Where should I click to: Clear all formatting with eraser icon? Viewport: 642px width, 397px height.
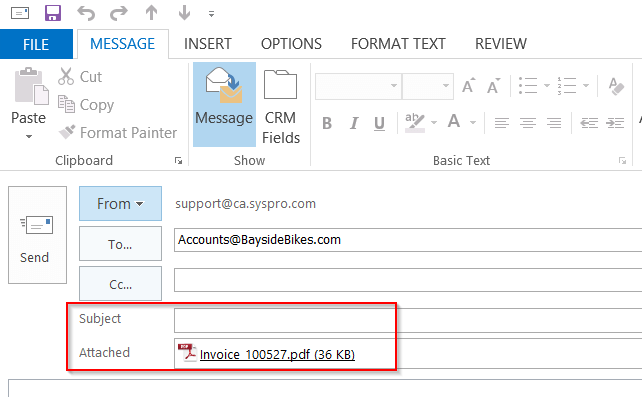(x=616, y=86)
